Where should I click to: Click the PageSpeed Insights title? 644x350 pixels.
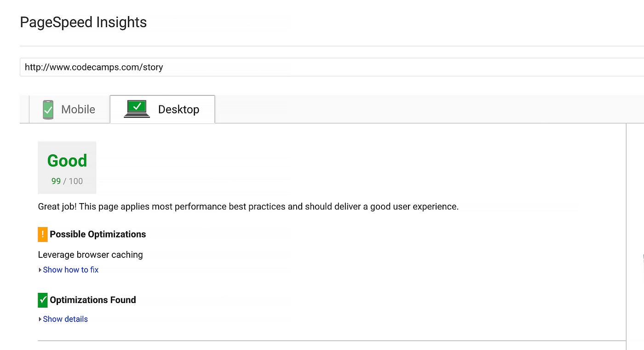83,22
